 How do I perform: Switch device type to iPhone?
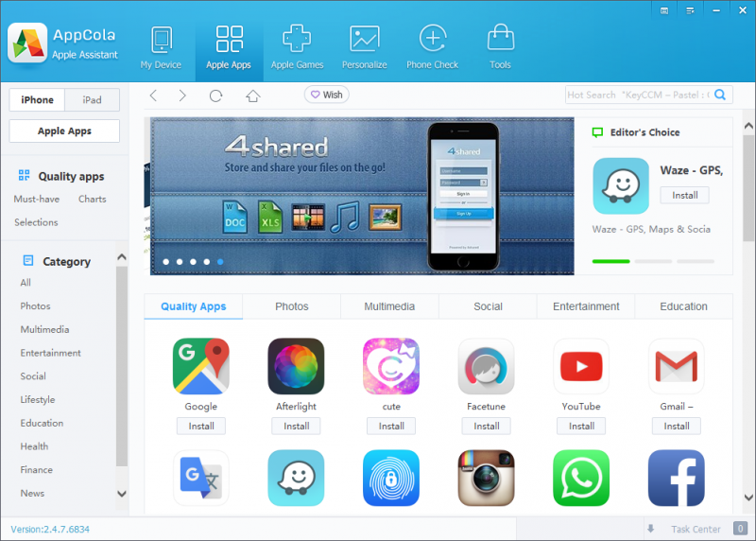pyautogui.click(x=37, y=100)
